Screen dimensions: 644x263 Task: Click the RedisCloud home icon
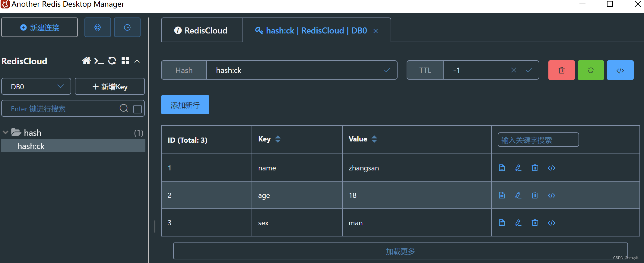coord(86,61)
